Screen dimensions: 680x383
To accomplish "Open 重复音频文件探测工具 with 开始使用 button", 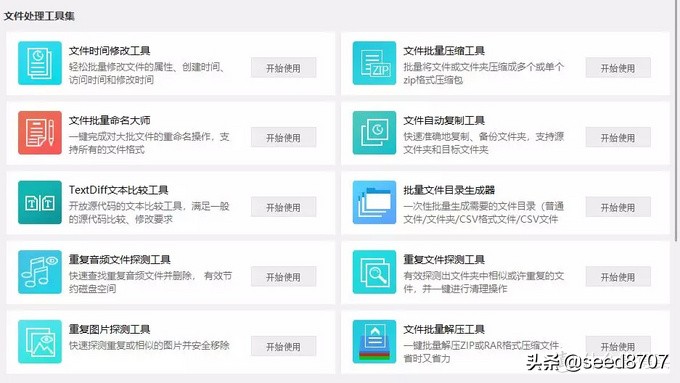I will pyautogui.click(x=283, y=277).
